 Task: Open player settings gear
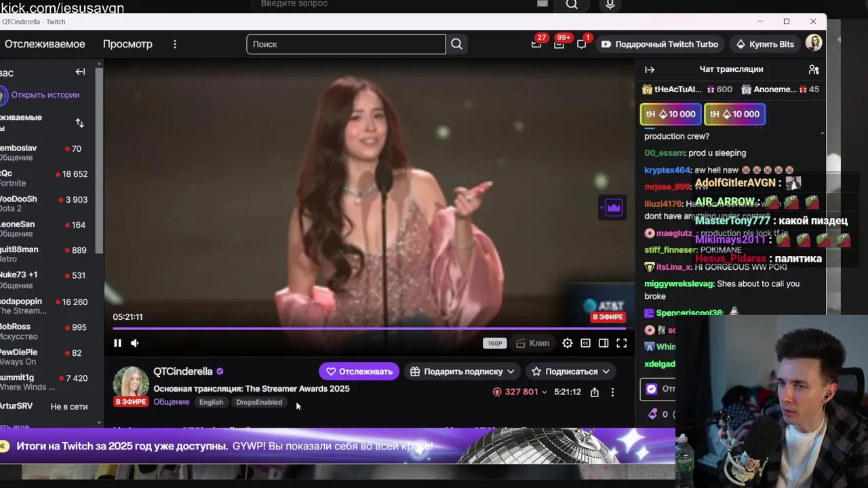pyautogui.click(x=568, y=343)
